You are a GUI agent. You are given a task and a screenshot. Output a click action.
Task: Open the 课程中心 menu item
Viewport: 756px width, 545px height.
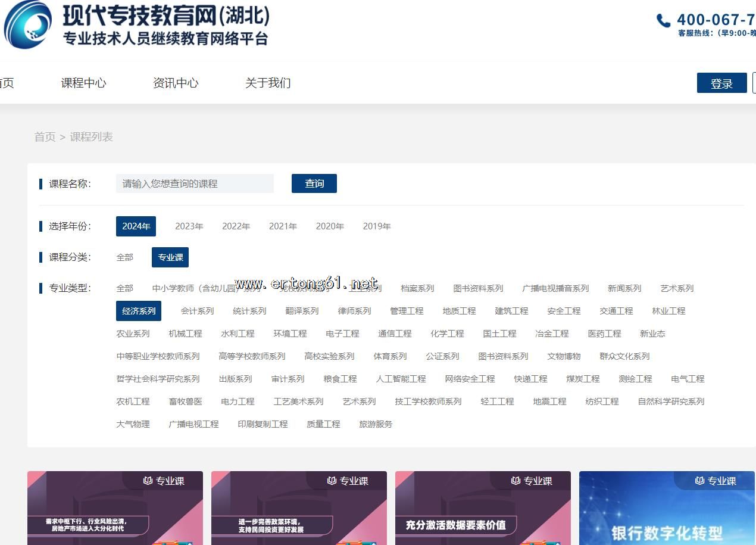(83, 83)
